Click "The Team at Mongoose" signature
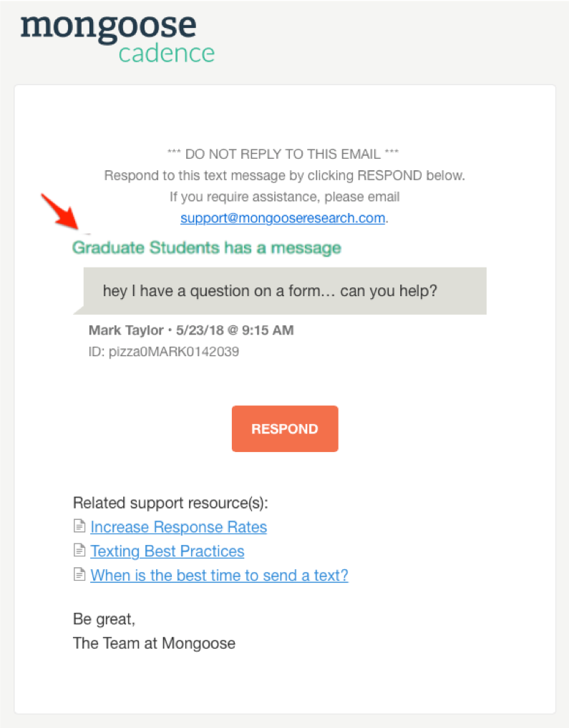Screen dimensions: 569x728 [x=154, y=643]
